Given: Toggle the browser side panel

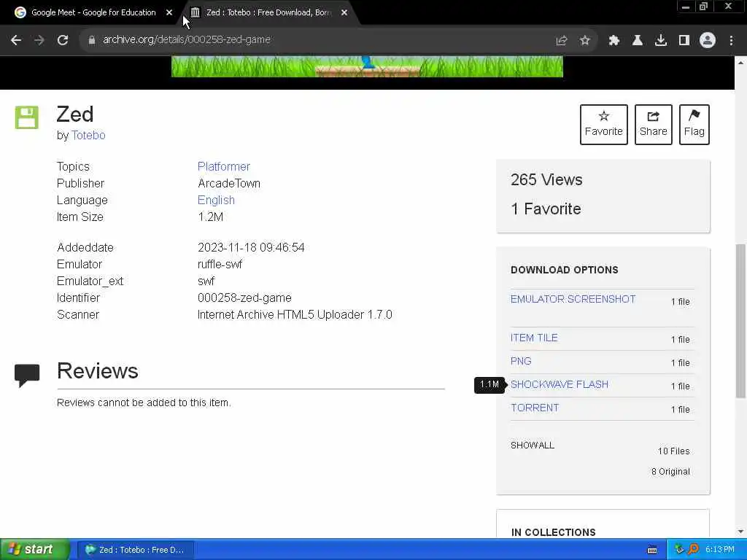Looking at the screenshot, I should tap(684, 41).
